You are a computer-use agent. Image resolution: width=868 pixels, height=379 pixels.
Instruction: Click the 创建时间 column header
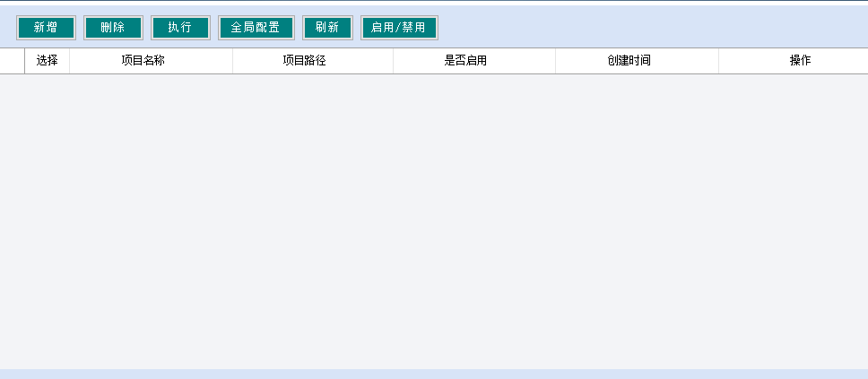pos(637,61)
